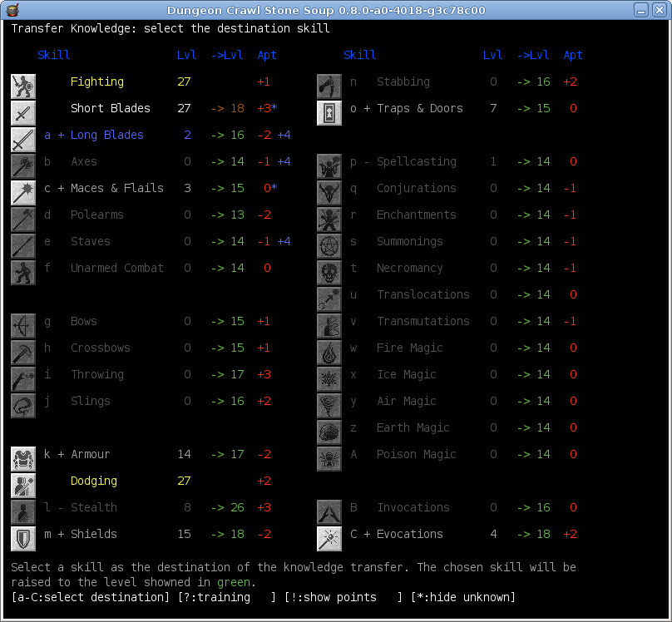This screenshot has height=622, width=672.
Task: Minimize the Dungeon Crawl window
Action: pyautogui.click(x=641, y=10)
